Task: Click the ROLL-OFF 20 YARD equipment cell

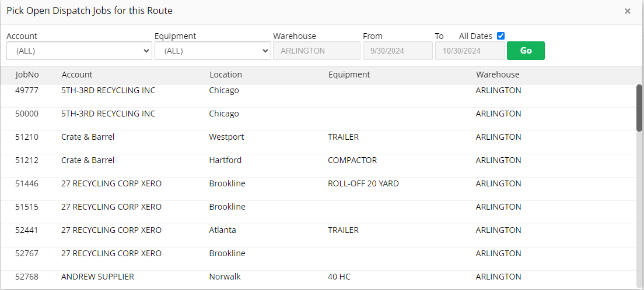Action: [x=363, y=183]
